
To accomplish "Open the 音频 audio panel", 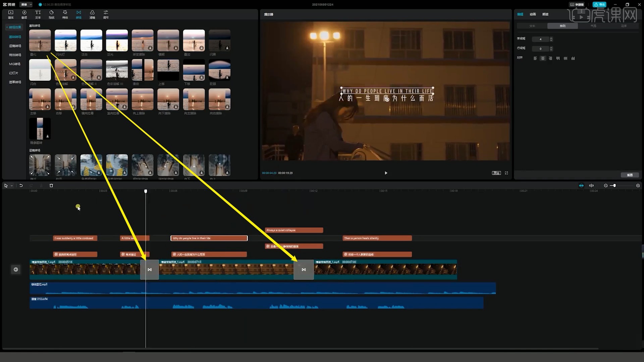I will pos(24,14).
